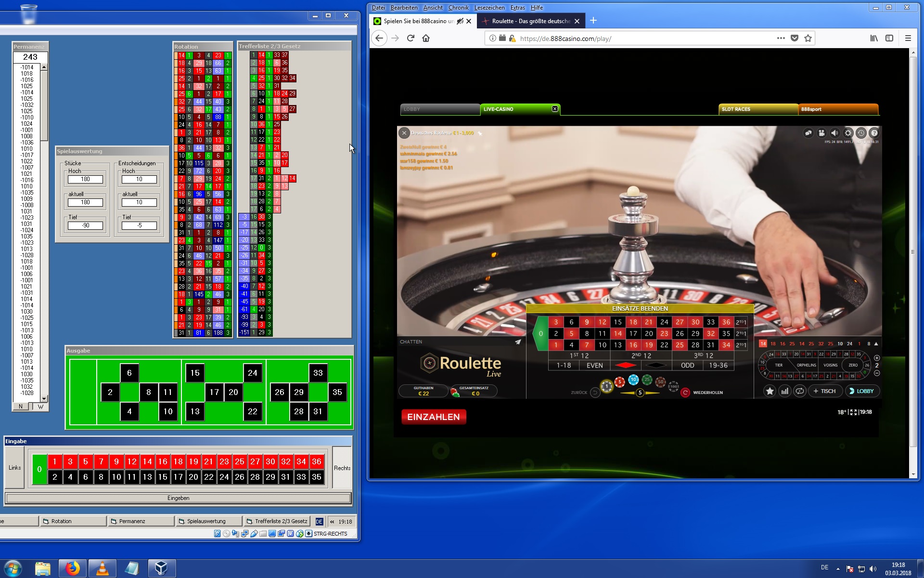Mute the game sound speaker icon
Viewport: 924px width, 578px height.
pyautogui.click(x=834, y=133)
